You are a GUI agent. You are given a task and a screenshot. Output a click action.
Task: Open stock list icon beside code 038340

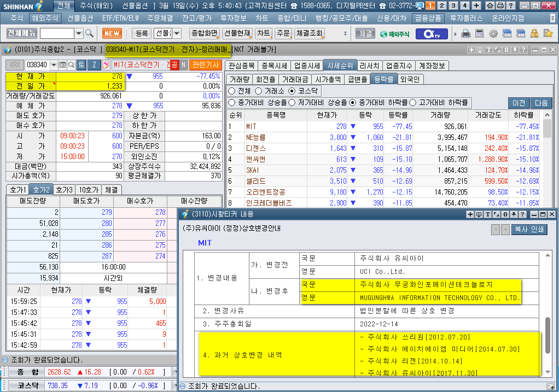(63, 65)
